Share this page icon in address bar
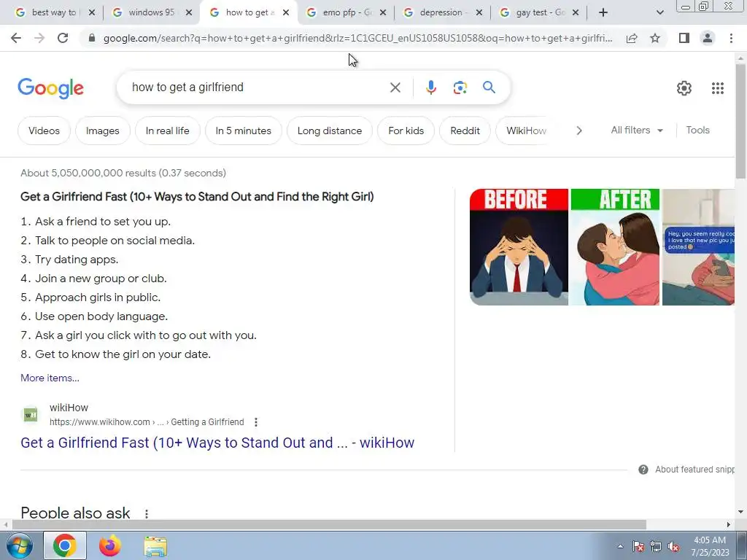747x560 pixels. coord(632,38)
